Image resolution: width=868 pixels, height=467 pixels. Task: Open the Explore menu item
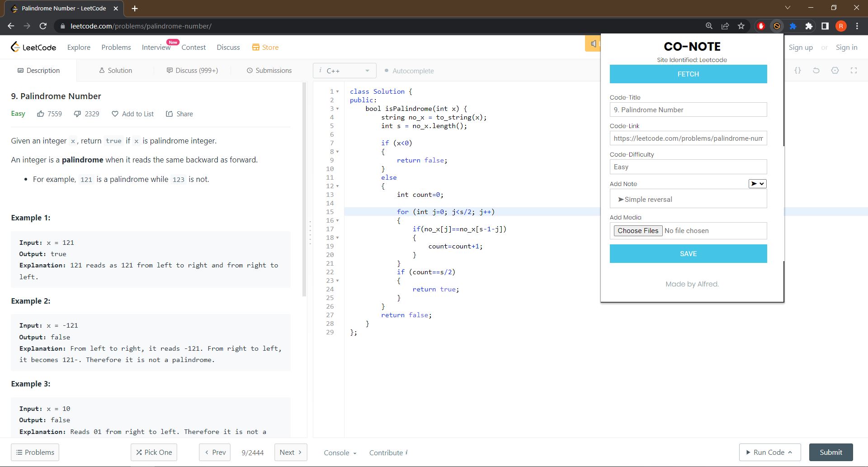click(79, 48)
